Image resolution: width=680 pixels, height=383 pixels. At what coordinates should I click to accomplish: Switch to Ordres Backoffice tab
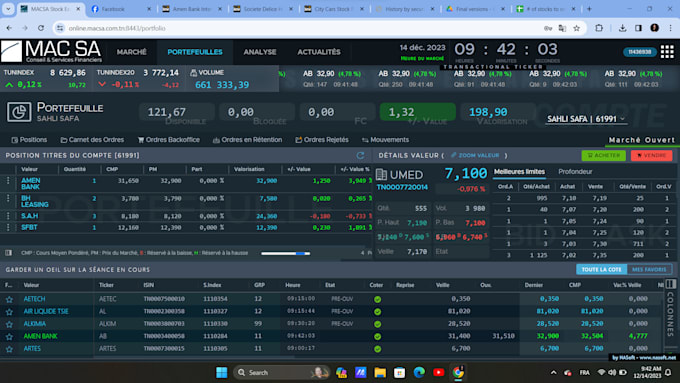[169, 140]
